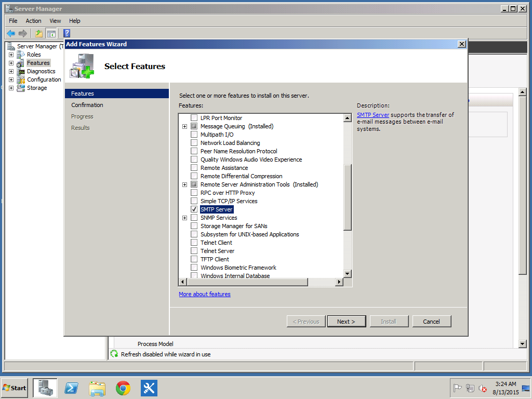532x399 pixels.
Task: Check Multipath I/O feature
Action: (194, 135)
